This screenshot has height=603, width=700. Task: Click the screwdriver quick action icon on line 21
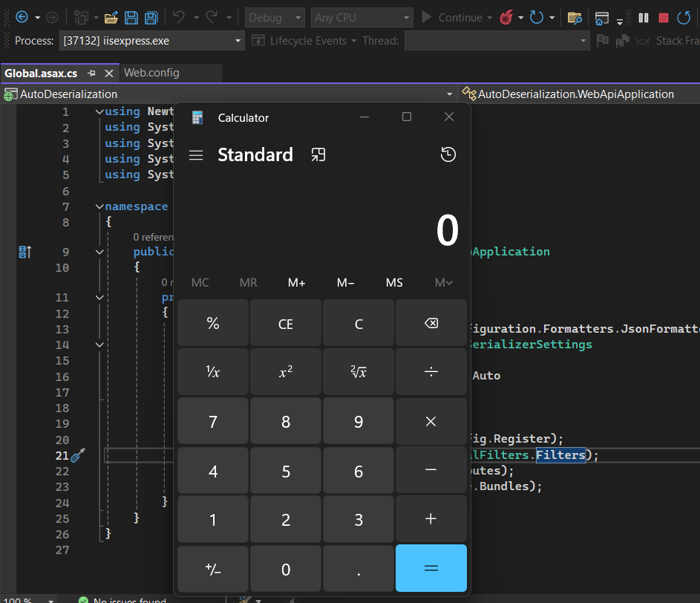click(78, 455)
